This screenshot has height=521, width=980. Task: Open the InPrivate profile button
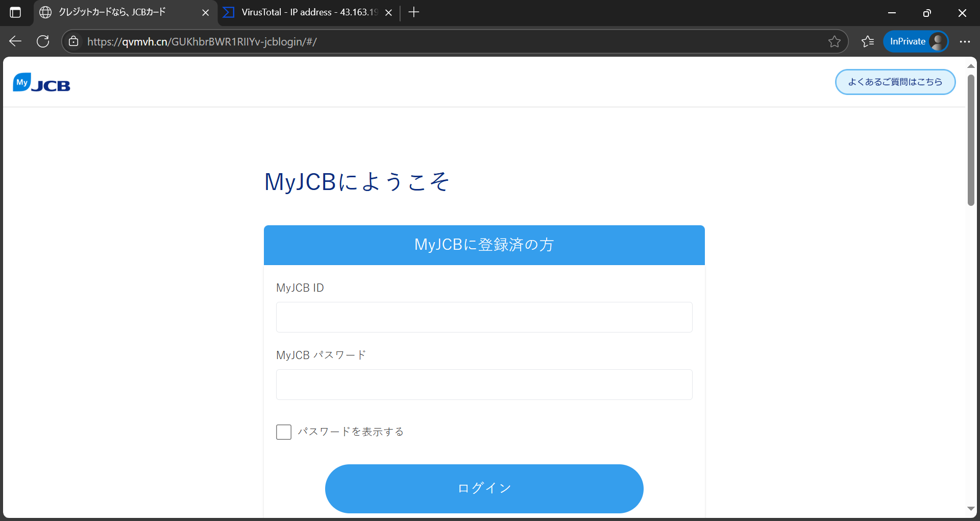[x=916, y=41]
